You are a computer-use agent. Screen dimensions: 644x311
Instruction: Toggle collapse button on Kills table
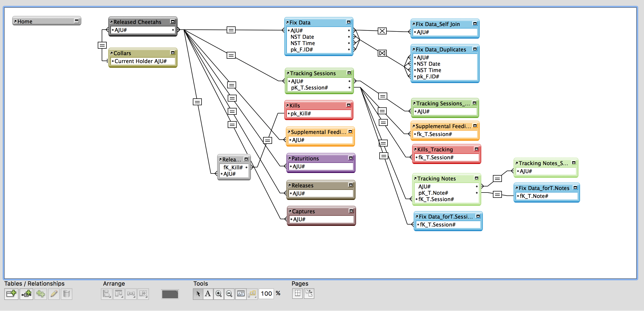pyautogui.click(x=348, y=105)
